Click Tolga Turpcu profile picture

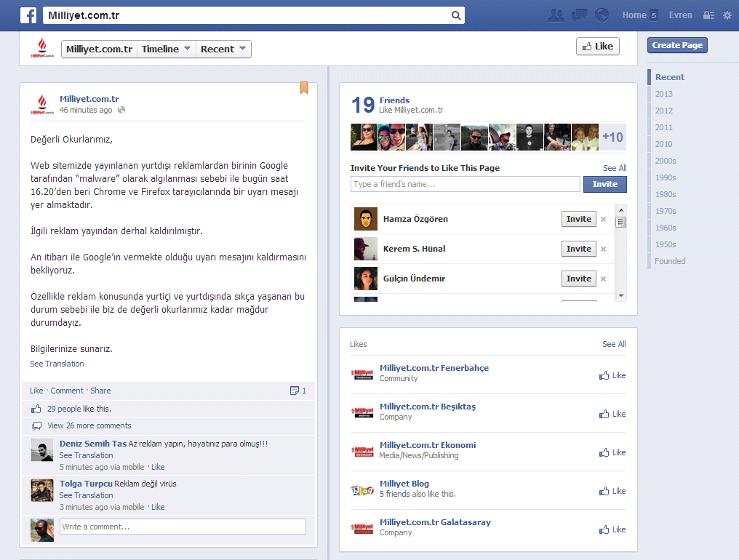click(x=42, y=490)
